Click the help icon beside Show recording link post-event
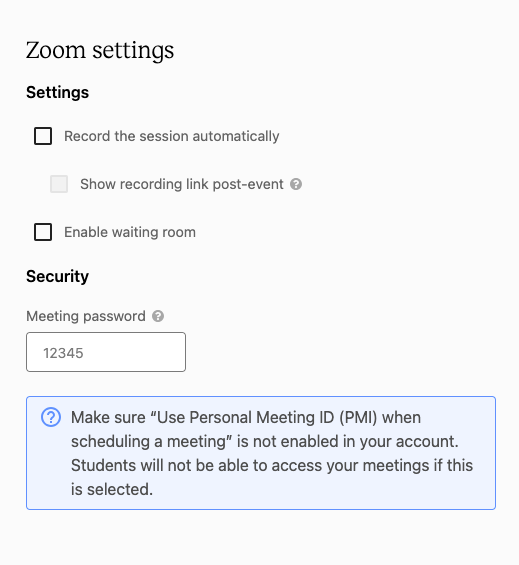The width and height of the screenshot is (519, 565). tap(296, 184)
